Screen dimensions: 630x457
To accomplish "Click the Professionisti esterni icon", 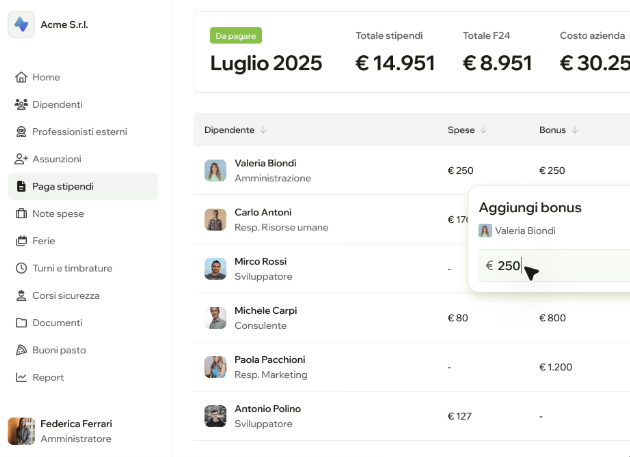I will [x=21, y=132].
